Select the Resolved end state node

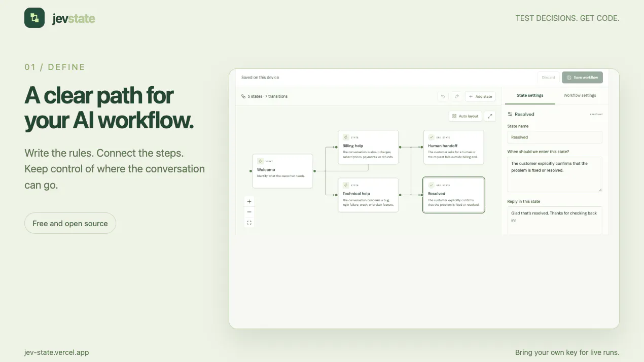pos(454,195)
